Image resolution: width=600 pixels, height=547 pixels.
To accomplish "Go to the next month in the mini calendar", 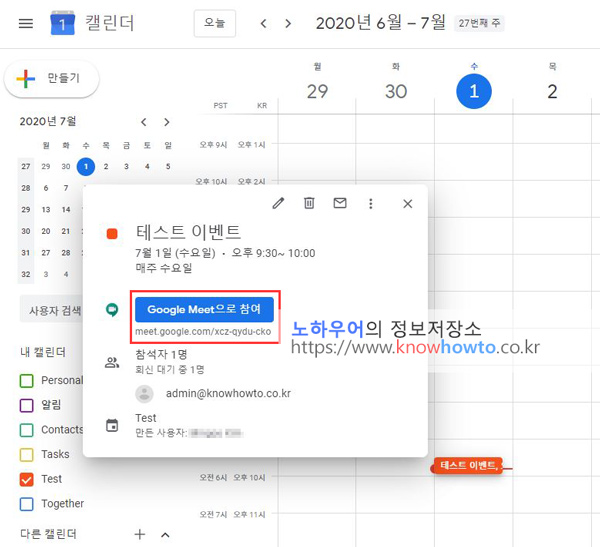I will 166,122.
